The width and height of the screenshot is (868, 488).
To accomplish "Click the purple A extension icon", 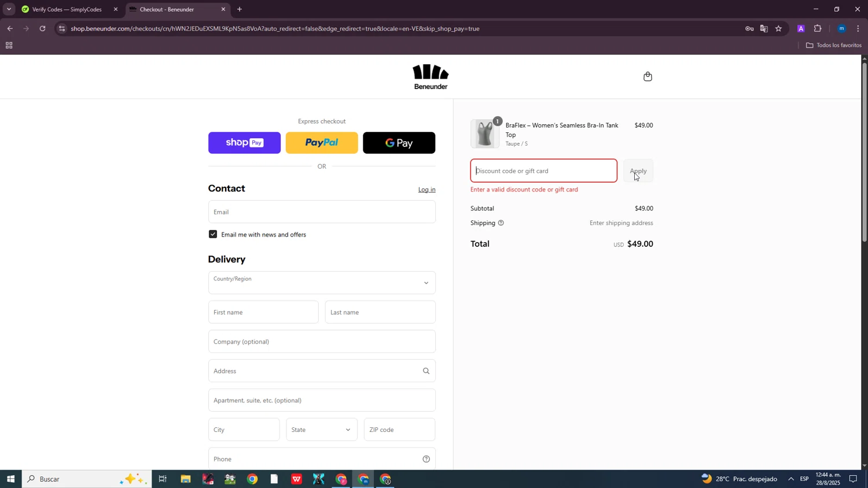I will pyautogui.click(x=801, y=28).
